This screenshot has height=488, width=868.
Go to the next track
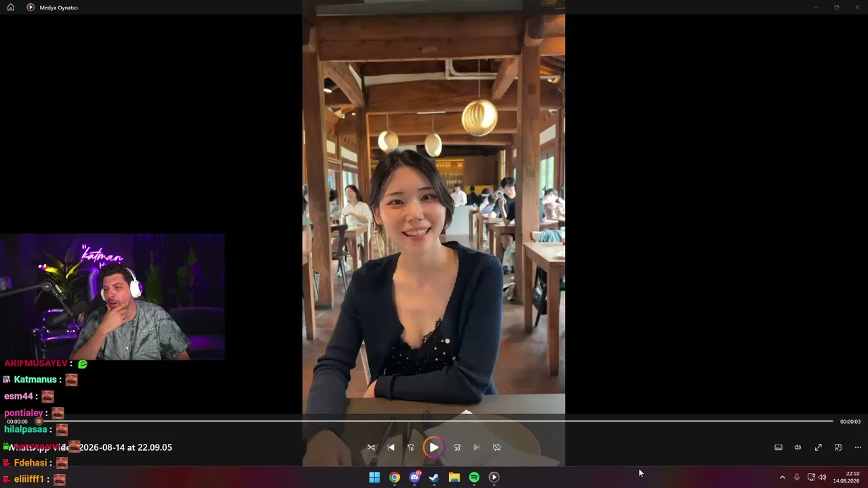(477, 447)
